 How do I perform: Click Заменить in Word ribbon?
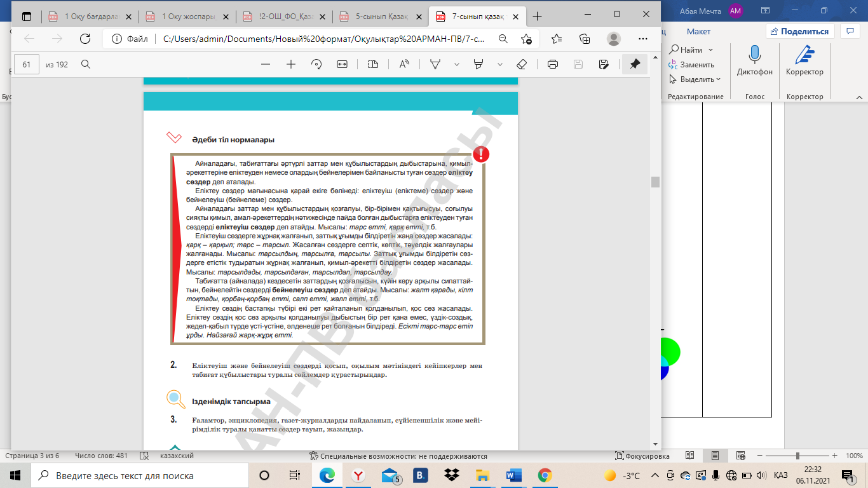(691, 64)
